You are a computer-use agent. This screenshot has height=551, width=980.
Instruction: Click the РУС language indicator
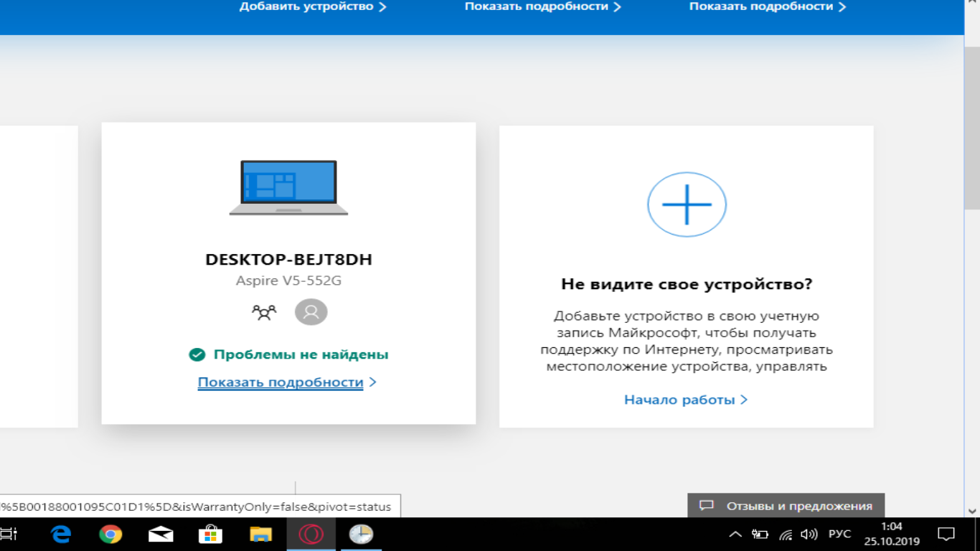coord(840,534)
